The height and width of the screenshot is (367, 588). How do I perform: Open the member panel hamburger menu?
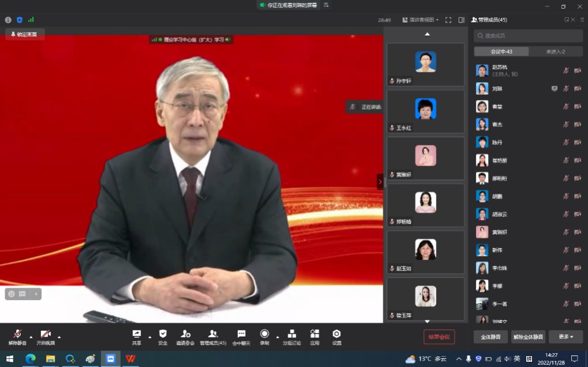tap(582, 20)
